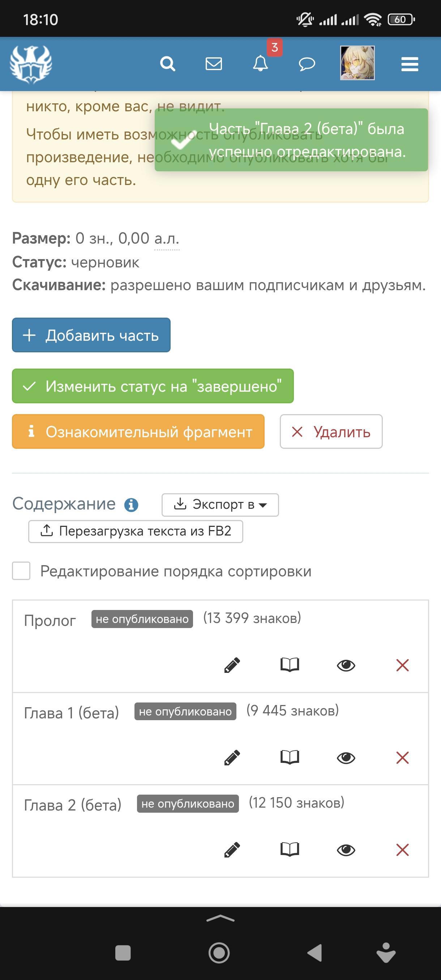Enable Редактирование порядка сортировки checkbox
Viewport: 441px width, 980px height.
coord(21,571)
